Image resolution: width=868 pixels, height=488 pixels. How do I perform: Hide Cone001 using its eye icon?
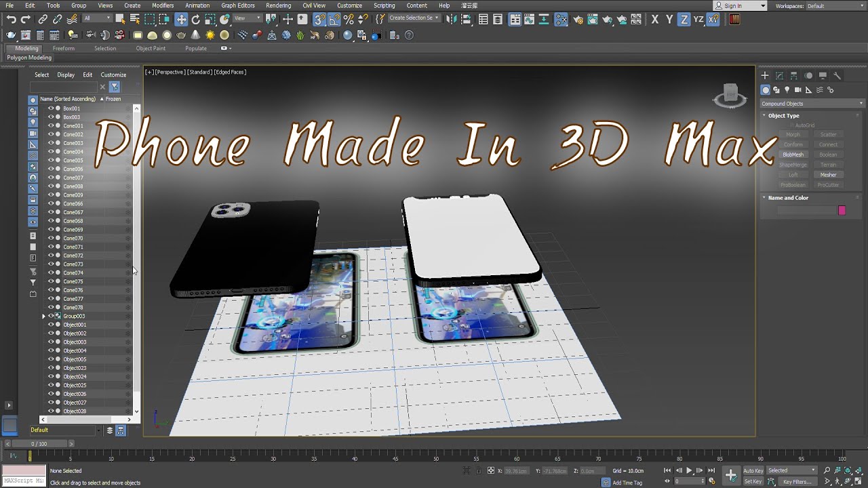click(x=51, y=126)
